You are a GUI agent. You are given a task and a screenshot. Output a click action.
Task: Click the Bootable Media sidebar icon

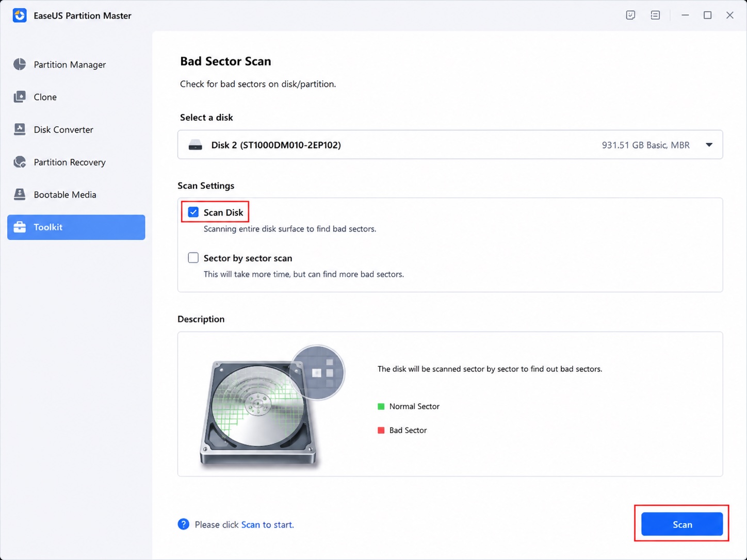click(20, 194)
